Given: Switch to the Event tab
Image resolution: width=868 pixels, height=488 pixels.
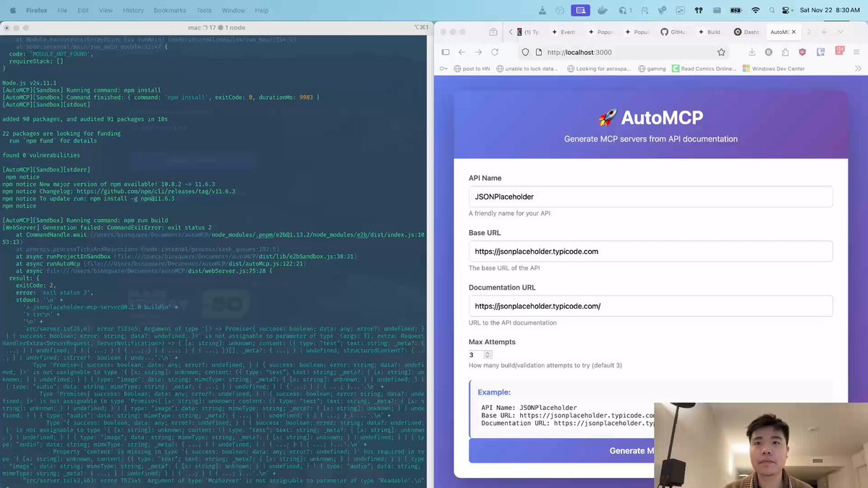Looking at the screenshot, I should (563, 32).
